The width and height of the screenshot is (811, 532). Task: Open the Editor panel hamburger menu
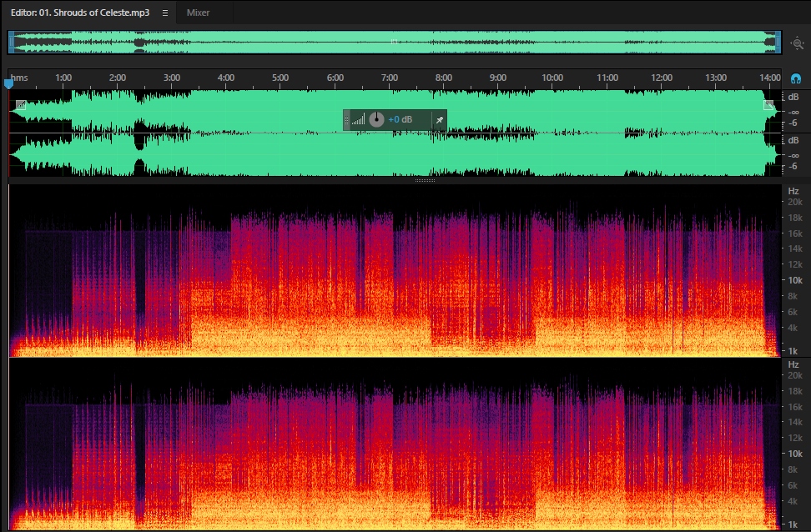coord(165,13)
